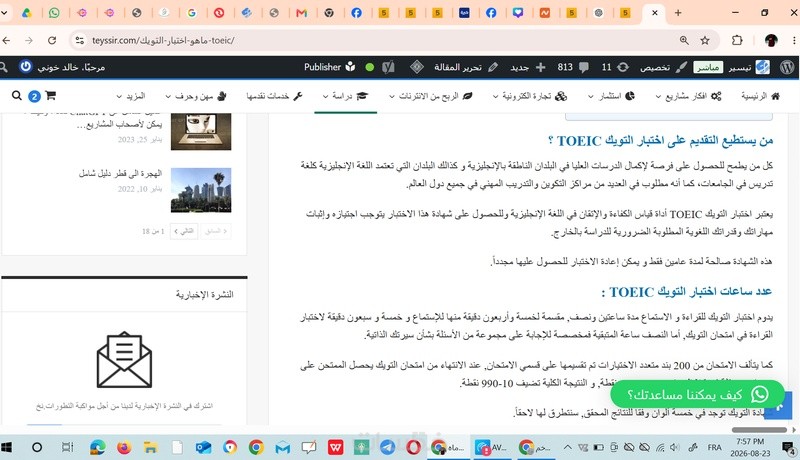Switch to the WhatsApp browser tab
Screen dimensions: 800x460
54,13
